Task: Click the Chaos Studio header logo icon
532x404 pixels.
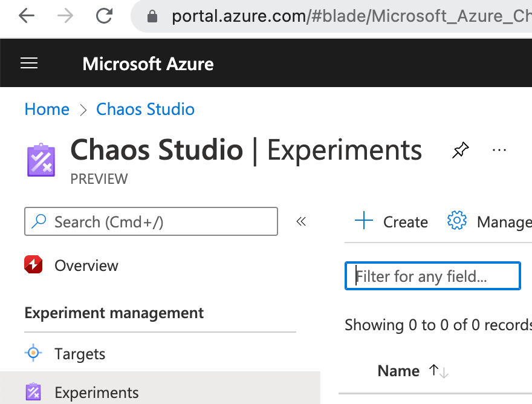Action: point(41,160)
